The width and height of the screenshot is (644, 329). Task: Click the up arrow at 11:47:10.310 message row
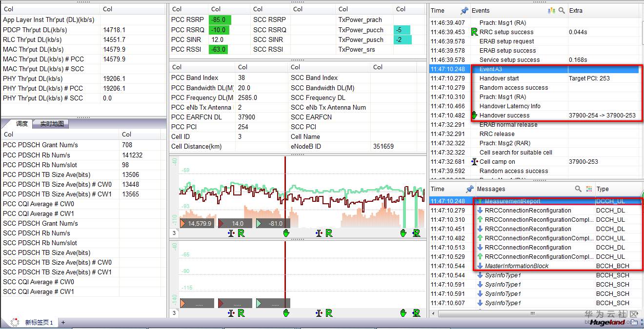(x=480, y=219)
